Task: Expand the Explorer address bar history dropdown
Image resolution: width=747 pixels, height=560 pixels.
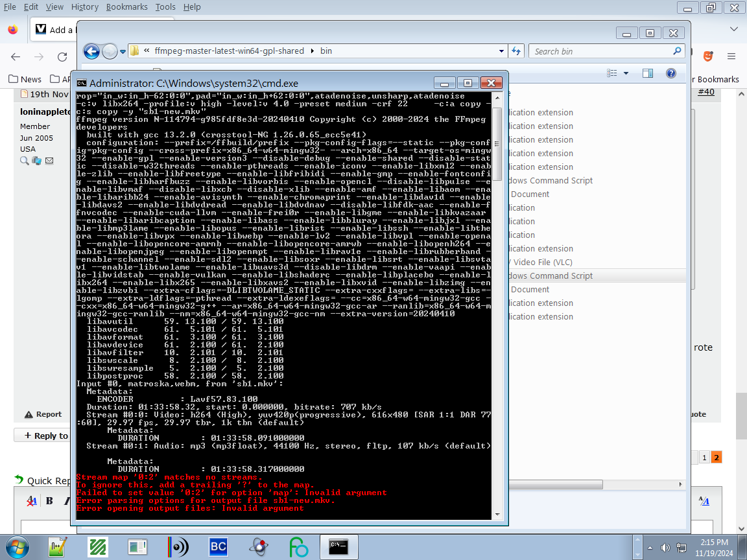Action: coord(501,51)
